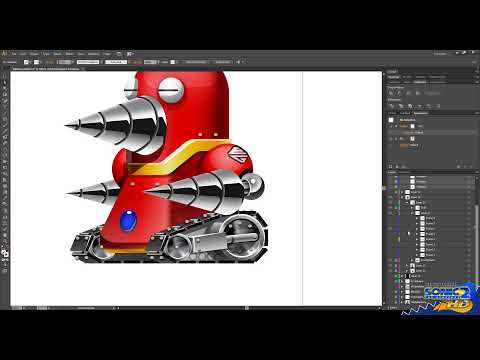This screenshot has height=360, width=480.
Task: Toggle Stroke visibility eye in the Appearance panel
Action: coord(391,126)
